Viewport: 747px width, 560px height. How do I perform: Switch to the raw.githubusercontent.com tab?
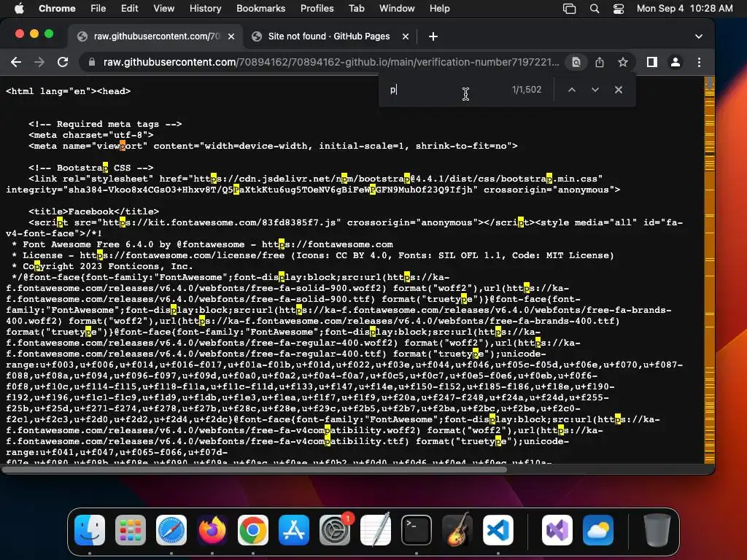tap(156, 36)
